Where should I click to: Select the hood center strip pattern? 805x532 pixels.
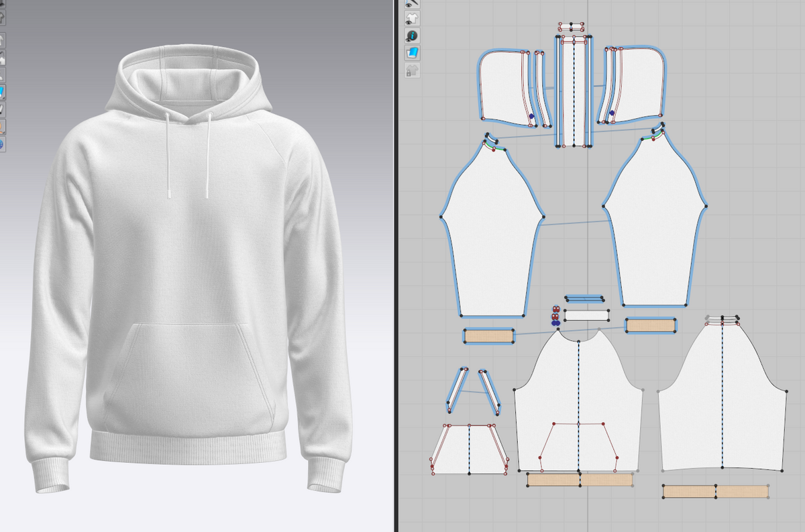pos(574,91)
